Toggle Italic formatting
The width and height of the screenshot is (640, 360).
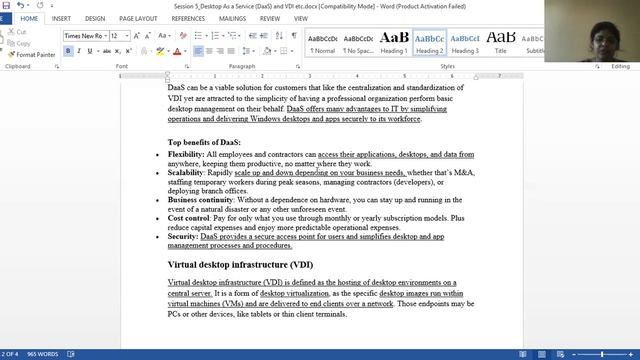click(79, 51)
